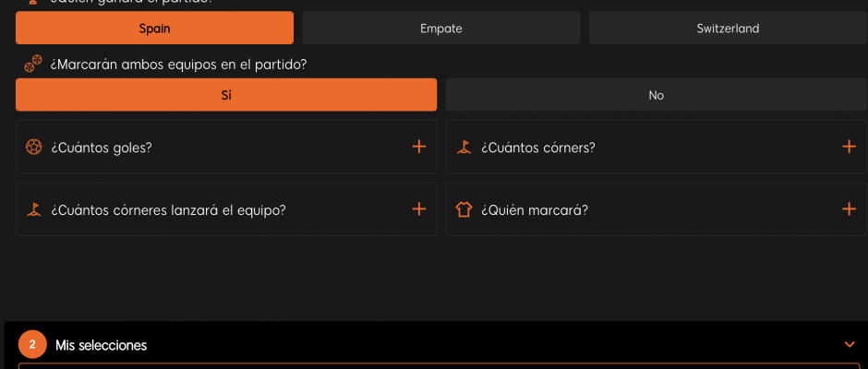Select Sí for both teams scoring
Screen dimensions: 868x369
pos(226,95)
